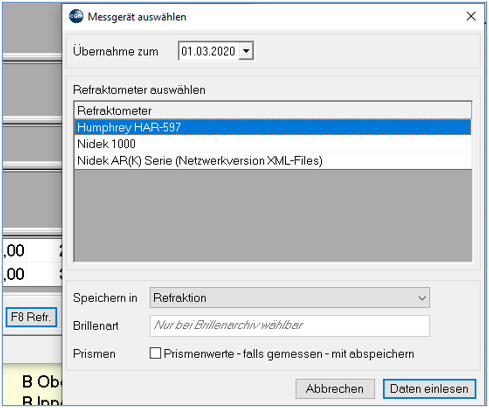Click the CGM app icon in title bar
The height and width of the screenshot is (408, 489).
click(x=76, y=16)
